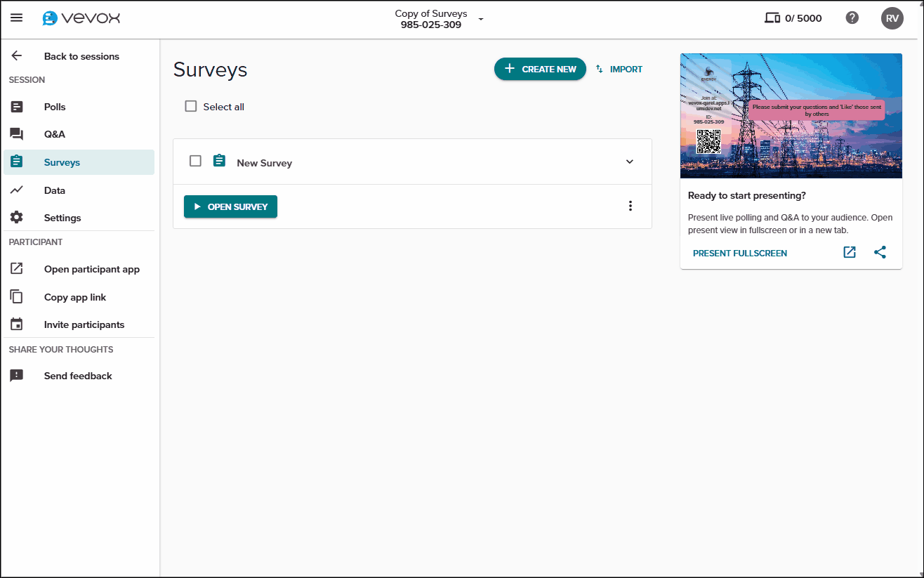Click the Send feedback icon
Screen dimensions: 924x578
[x=16, y=375]
